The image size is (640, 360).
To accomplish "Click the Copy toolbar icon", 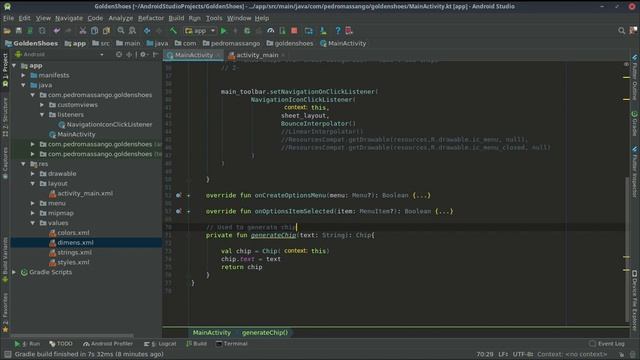I will (x=95, y=31).
